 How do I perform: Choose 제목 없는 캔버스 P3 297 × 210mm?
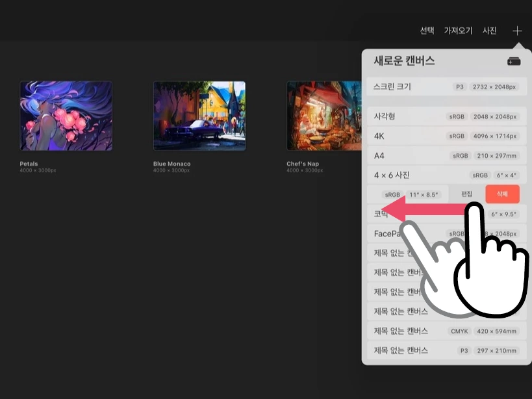[x=446, y=350]
